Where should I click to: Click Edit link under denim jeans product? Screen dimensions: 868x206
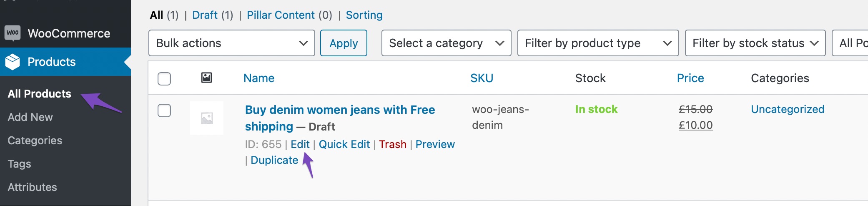coord(300,144)
